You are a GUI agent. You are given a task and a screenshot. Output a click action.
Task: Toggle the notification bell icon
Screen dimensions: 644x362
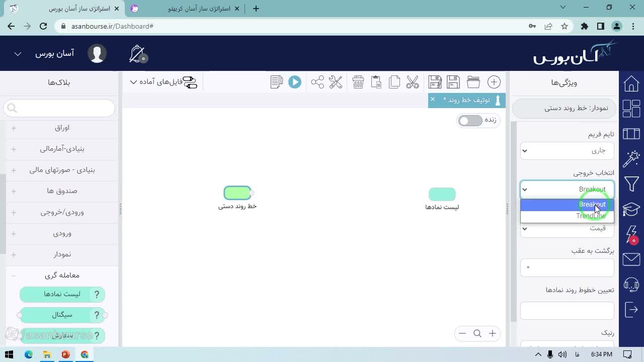click(137, 54)
